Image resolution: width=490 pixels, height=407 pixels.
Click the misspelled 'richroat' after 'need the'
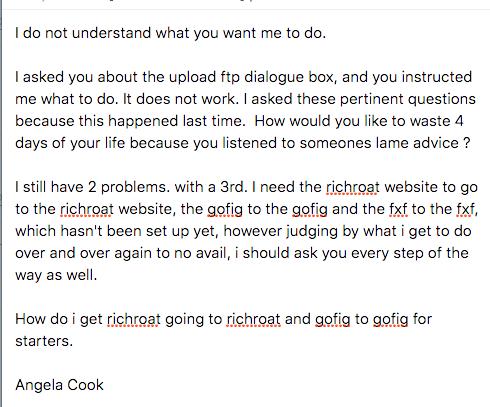point(353,187)
